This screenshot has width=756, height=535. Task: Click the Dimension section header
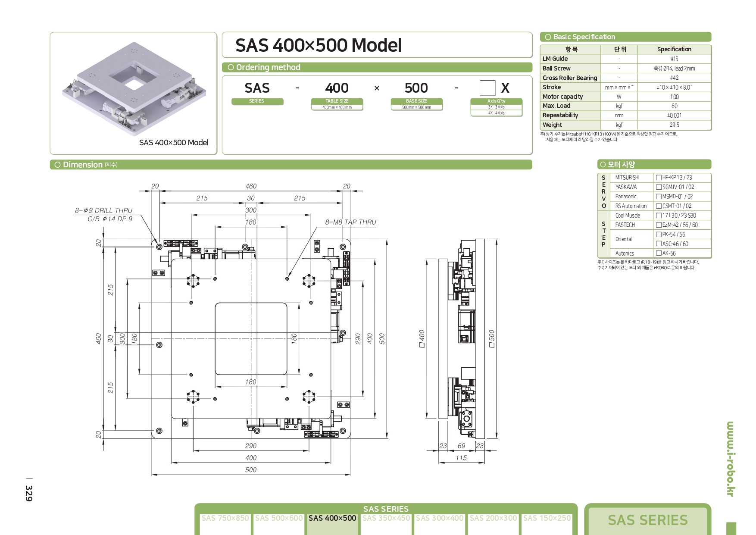coord(291,165)
